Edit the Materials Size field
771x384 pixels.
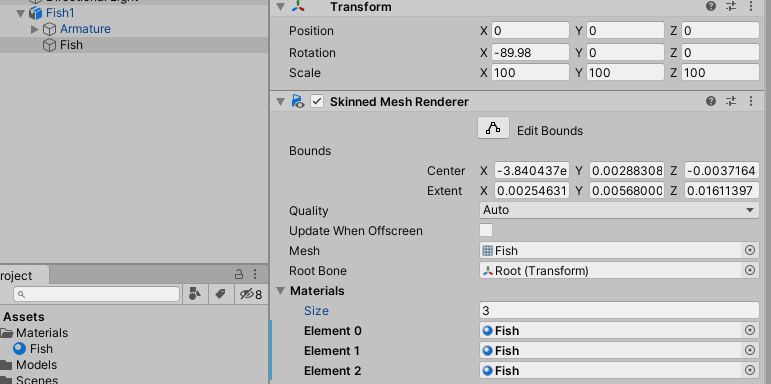click(x=619, y=310)
